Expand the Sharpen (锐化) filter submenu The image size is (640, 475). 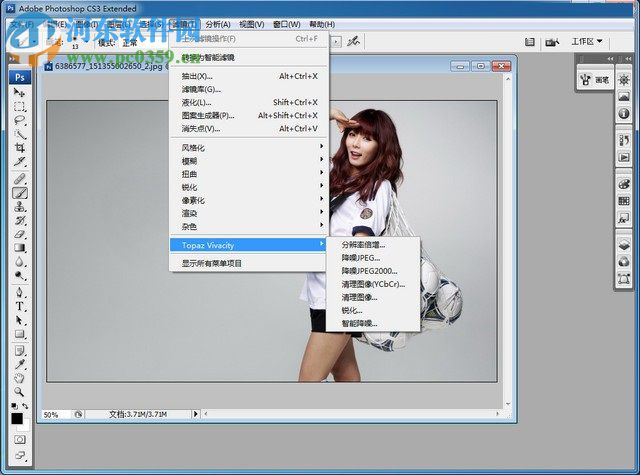pyautogui.click(x=249, y=186)
